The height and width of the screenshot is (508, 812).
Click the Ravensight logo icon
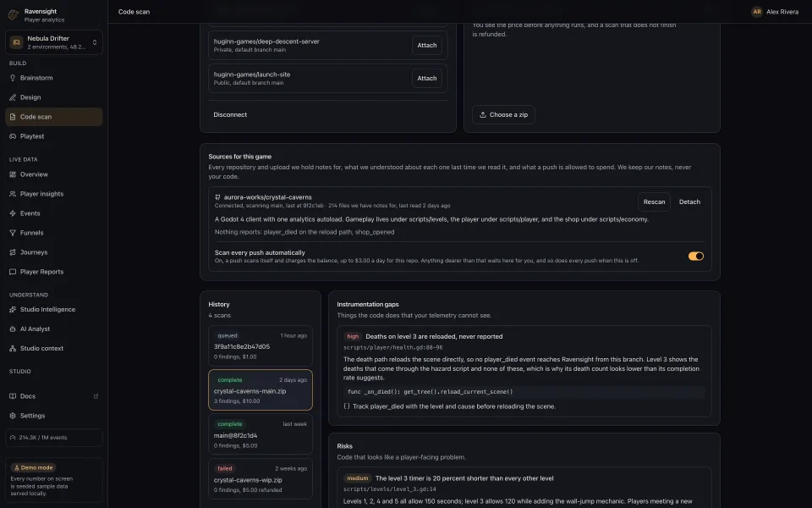point(13,15)
